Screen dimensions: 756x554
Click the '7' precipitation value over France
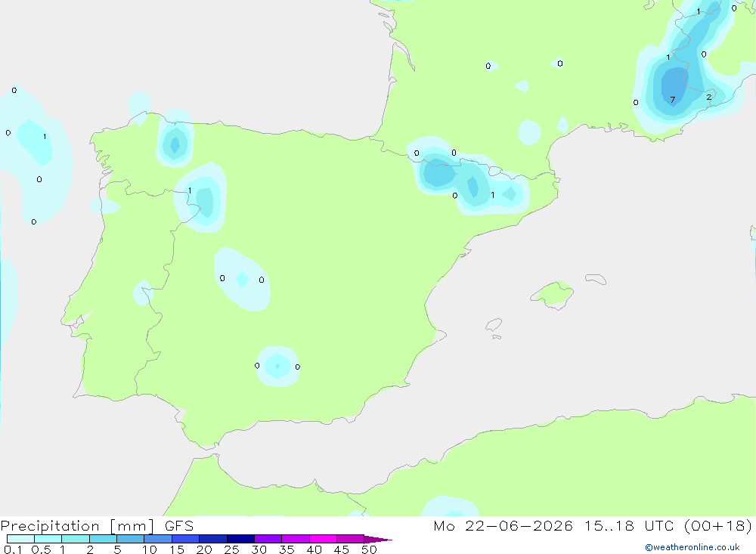[x=673, y=100]
